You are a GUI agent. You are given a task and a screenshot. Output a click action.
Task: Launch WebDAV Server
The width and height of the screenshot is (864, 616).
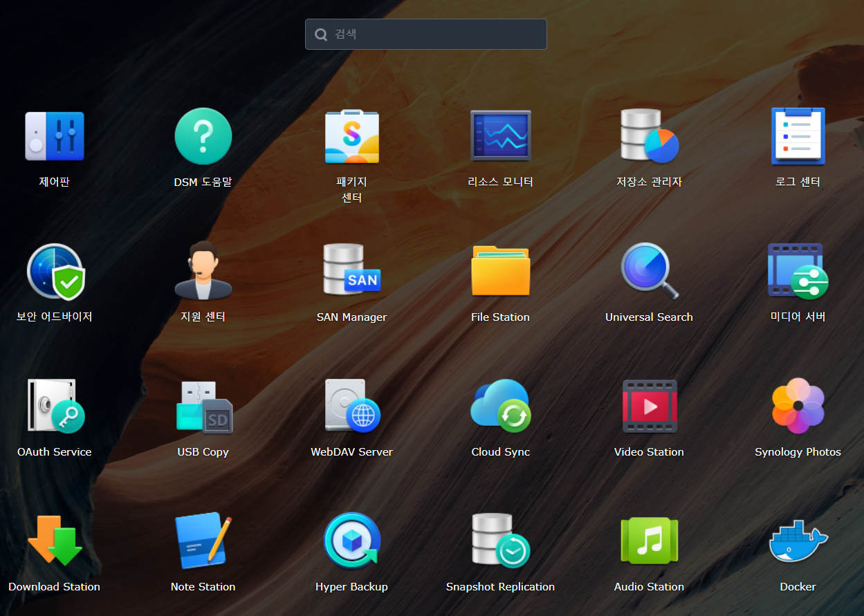coord(352,406)
